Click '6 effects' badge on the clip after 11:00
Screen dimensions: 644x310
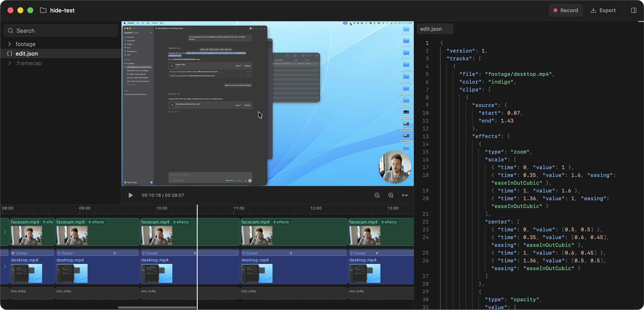(x=281, y=222)
